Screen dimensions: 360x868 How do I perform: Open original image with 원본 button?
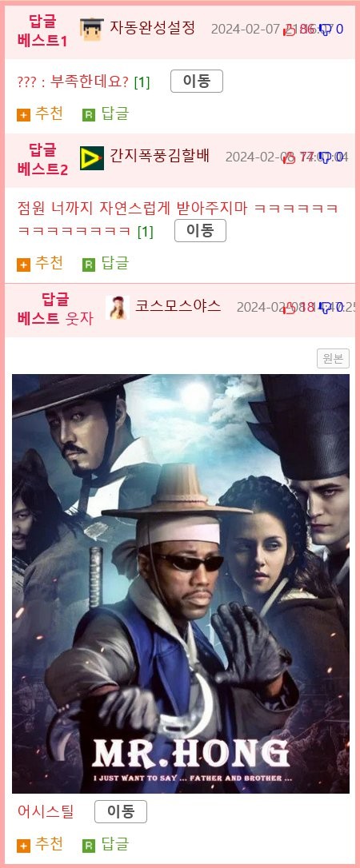pos(333,359)
